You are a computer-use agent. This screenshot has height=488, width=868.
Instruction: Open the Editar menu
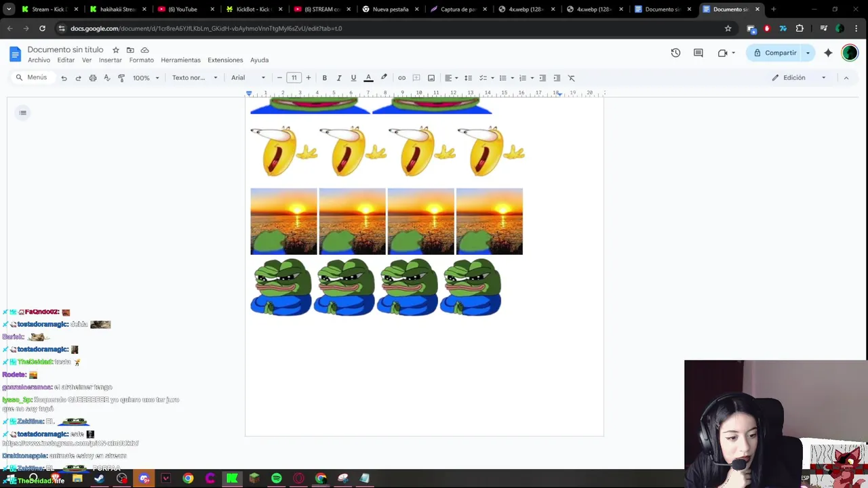pyautogui.click(x=66, y=60)
